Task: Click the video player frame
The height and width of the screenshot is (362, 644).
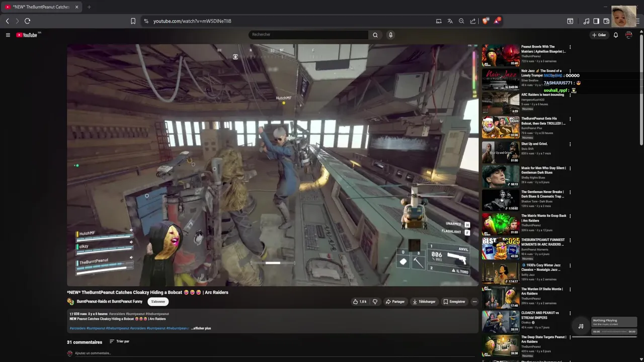Action: 272,165
